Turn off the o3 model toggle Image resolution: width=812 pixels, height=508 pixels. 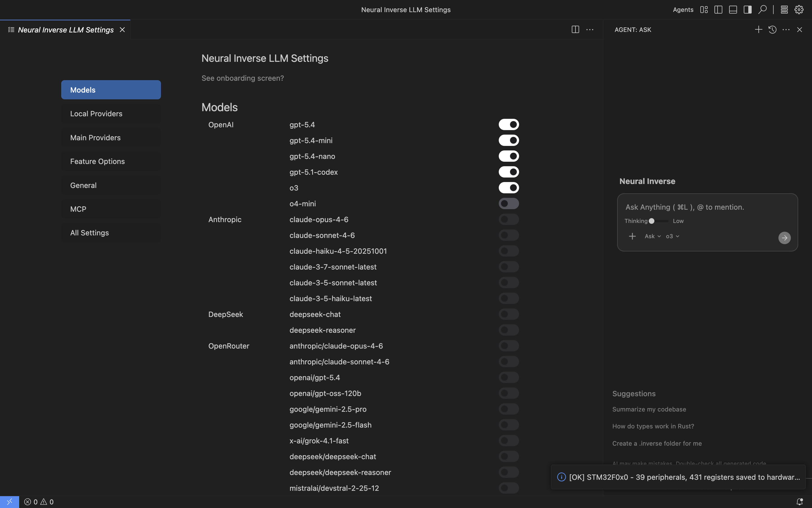pyautogui.click(x=509, y=188)
